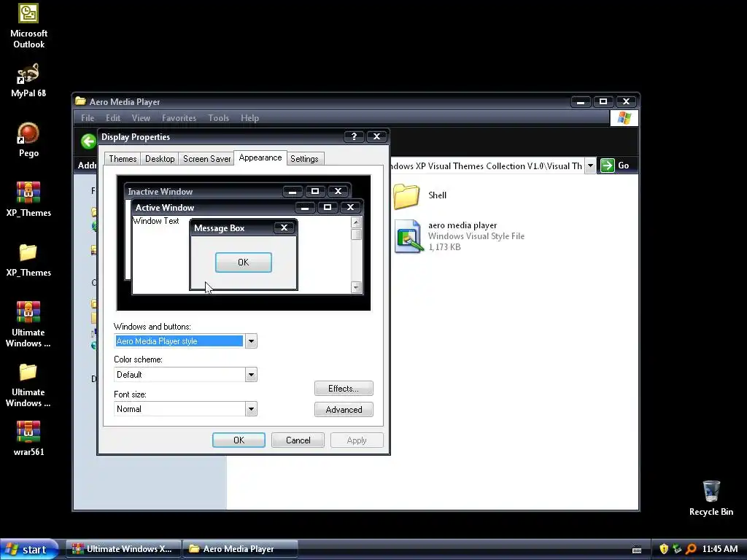The image size is (747, 560).
Task: Select the wrar561 desktop icon
Action: (x=28, y=432)
